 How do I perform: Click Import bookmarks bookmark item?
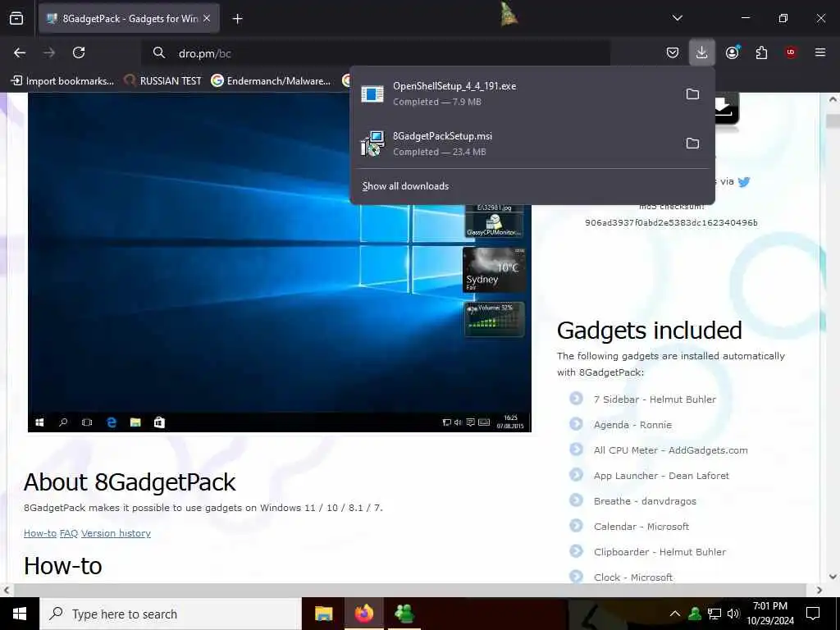[x=62, y=81]
